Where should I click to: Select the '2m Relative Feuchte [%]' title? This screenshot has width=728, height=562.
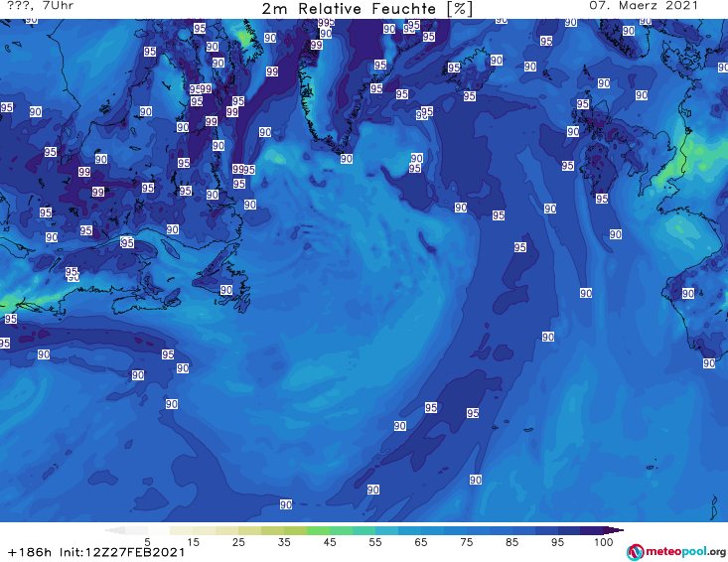[366, 9]
